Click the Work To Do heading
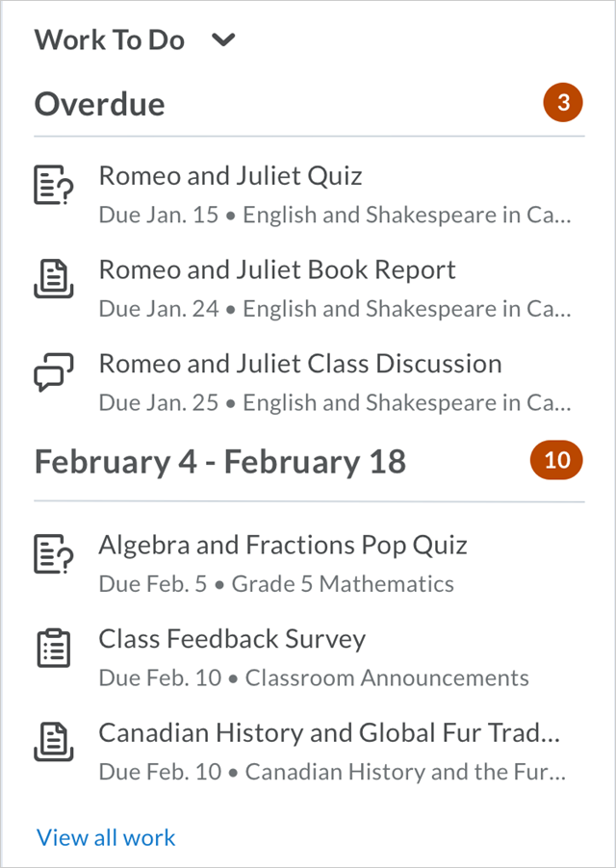The height and width of the screenshot is (868, 616). 109,40
